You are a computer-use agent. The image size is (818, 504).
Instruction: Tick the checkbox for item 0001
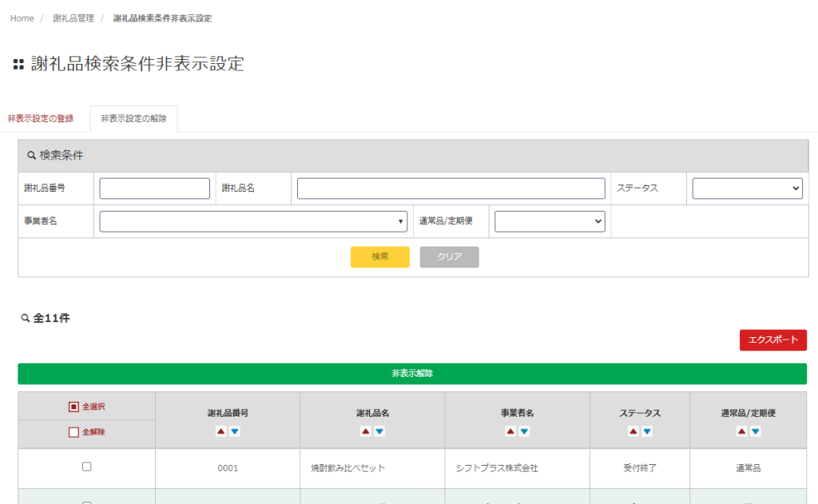point(87,467)
